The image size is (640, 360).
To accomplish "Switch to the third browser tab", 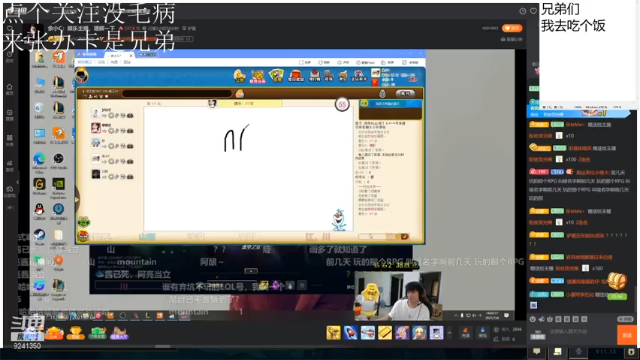I will [147, 54].
